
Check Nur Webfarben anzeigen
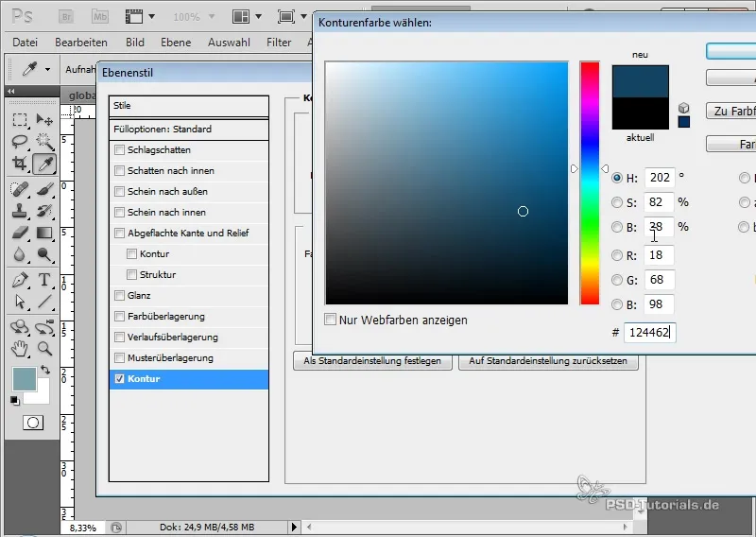(330, 320)
